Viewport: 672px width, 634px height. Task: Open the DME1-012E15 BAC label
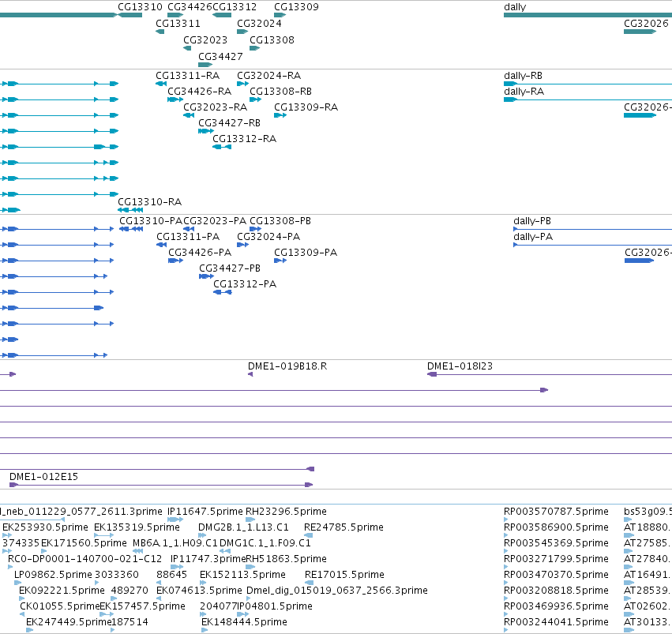point(43,477)
